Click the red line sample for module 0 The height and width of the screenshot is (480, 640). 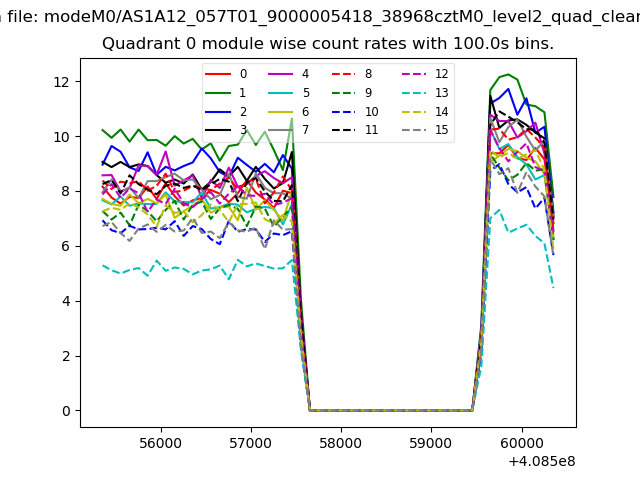pos(217,74)
